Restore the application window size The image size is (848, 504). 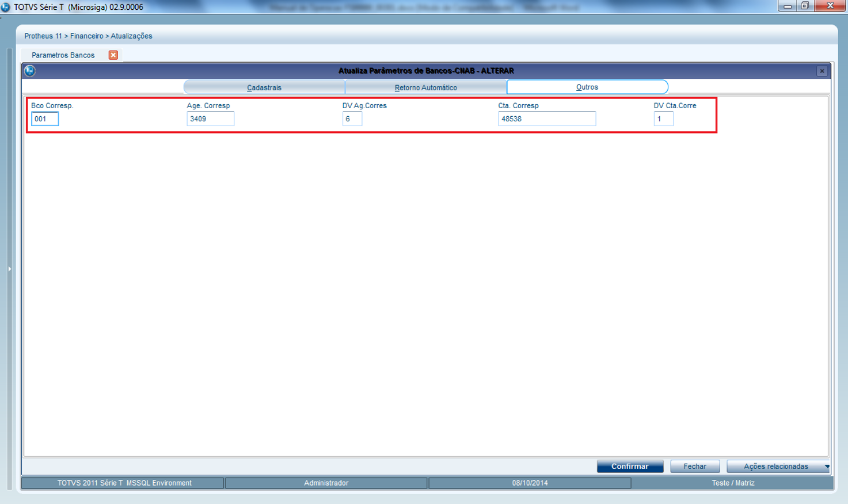(x=805, y=6)
